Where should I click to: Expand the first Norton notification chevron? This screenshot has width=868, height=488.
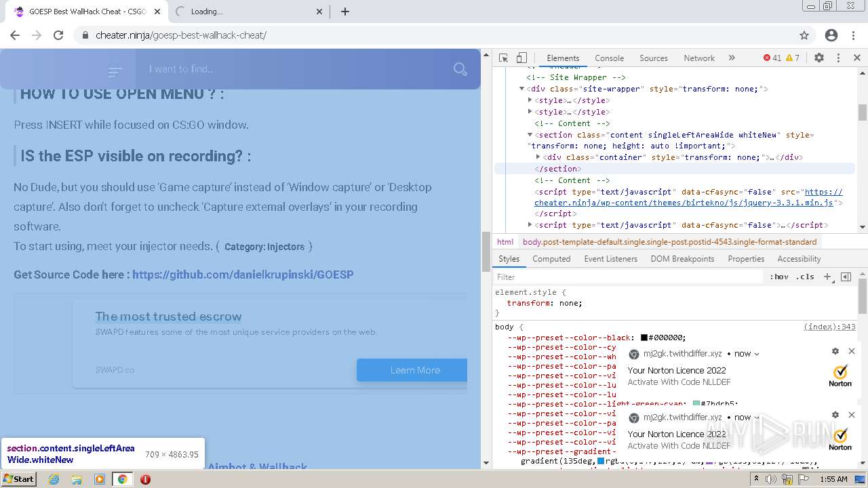click(757, 354)
